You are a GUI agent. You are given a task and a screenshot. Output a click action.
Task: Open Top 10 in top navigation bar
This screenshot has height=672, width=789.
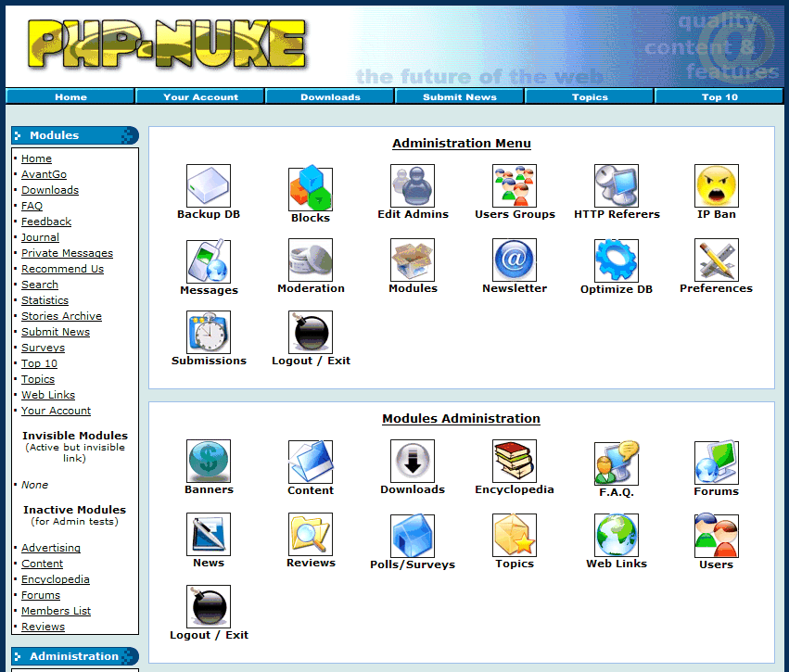click(x=719, y=96)
